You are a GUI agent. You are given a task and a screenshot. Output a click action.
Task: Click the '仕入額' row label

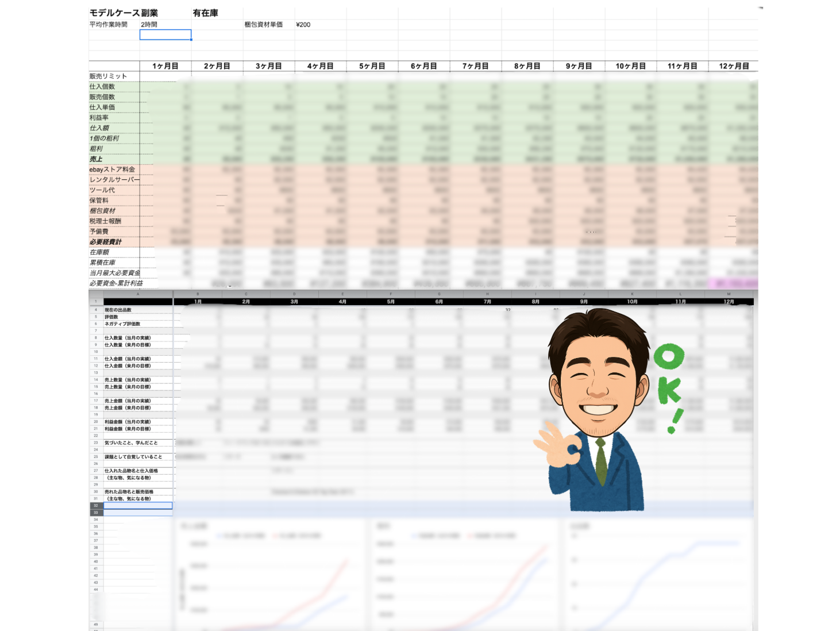pos(99,128)
